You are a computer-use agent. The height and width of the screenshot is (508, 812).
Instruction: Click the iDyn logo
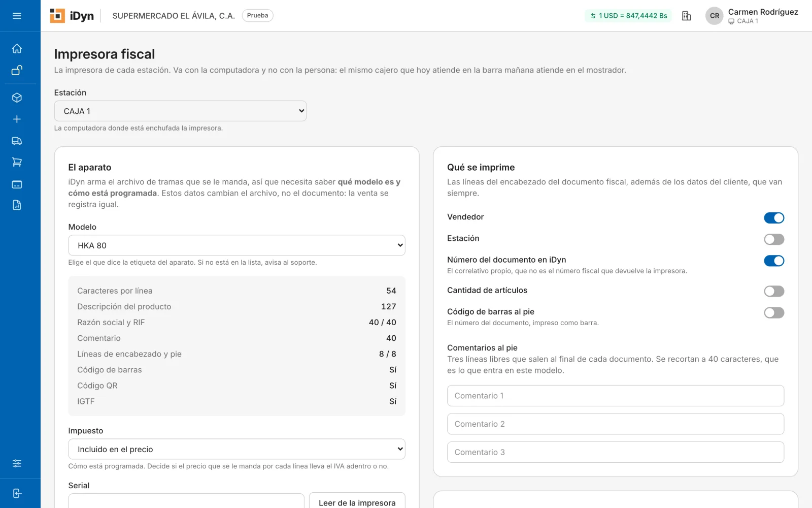click(72, 16)
